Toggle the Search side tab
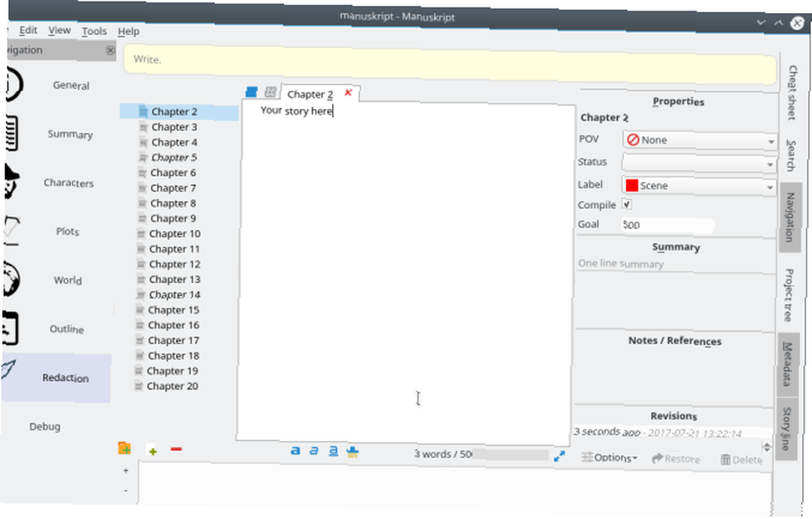 point(791,155)
